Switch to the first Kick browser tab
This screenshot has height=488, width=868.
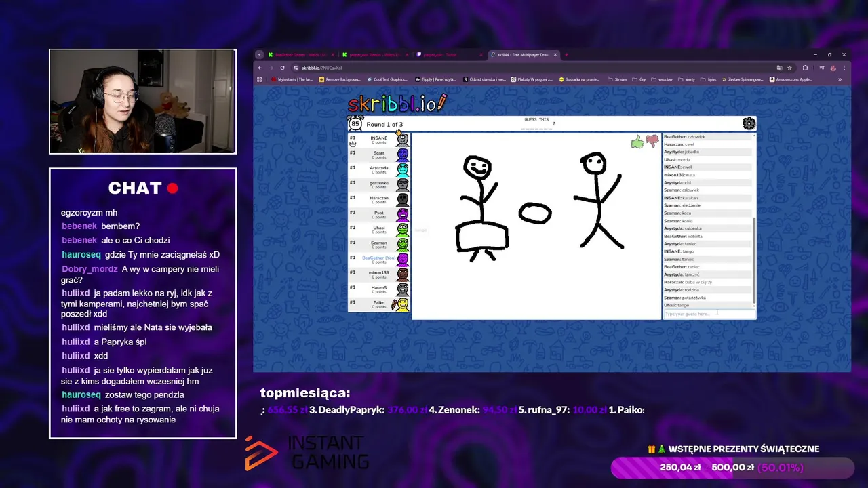coord(300,55)
